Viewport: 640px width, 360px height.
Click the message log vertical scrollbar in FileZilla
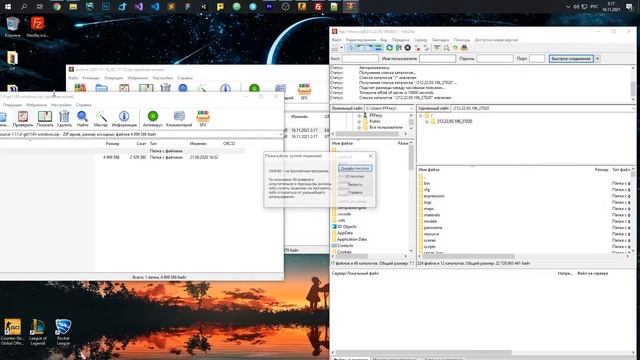pyautogui.click(x=633, y=83)
